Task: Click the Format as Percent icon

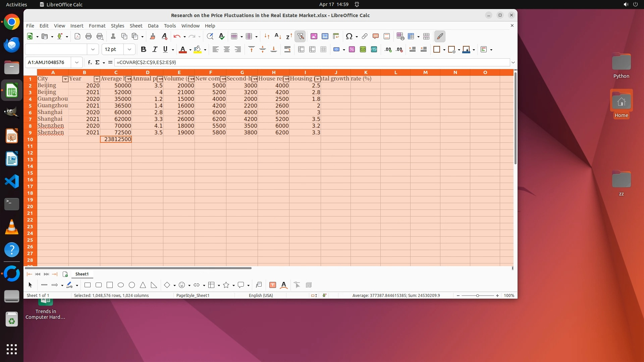Action: click(352, 50)
